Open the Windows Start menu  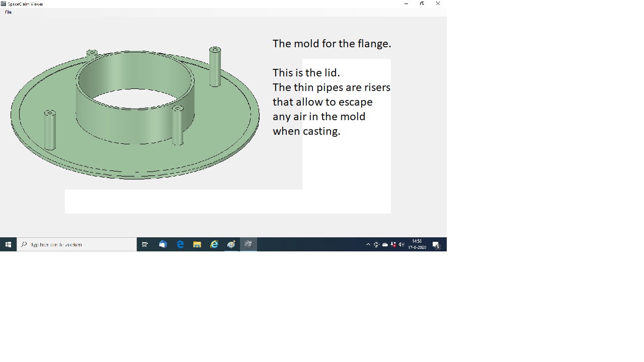click(x=8, y=244)
